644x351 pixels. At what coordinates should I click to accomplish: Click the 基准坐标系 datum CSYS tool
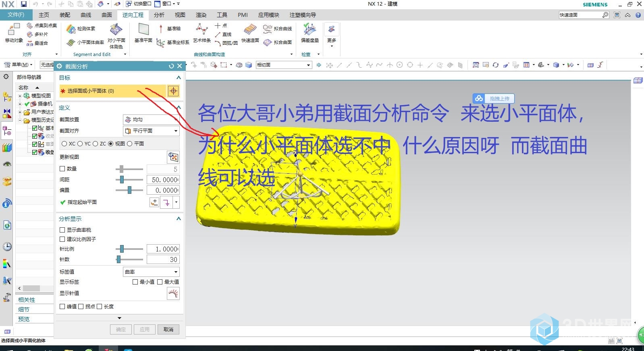click(x=172, y=42)
